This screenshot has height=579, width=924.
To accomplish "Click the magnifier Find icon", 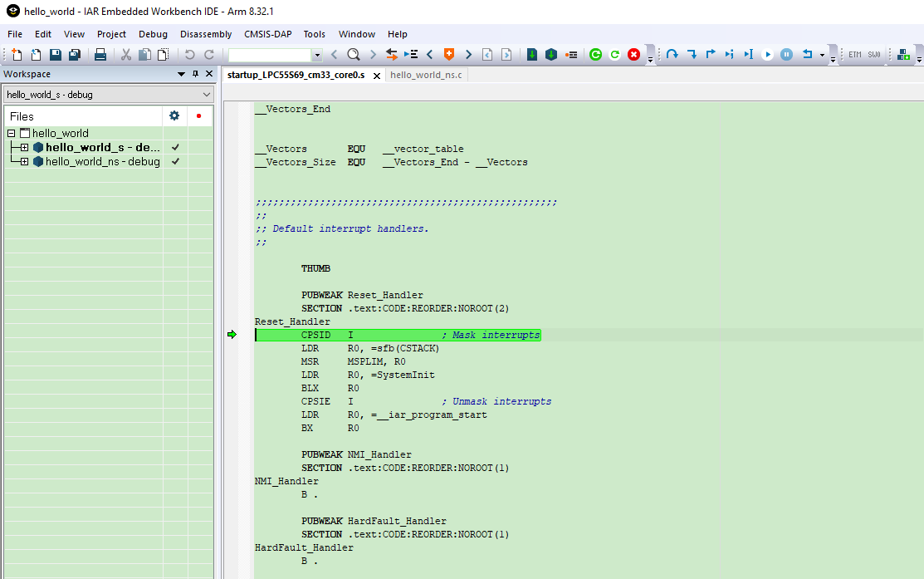I will [353, 55].
